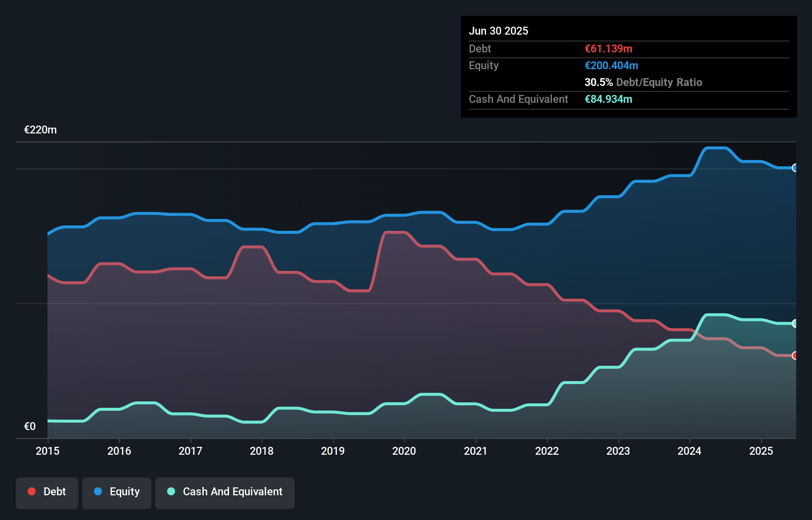
Task: Click the Debt row label in tooltip
Action: 480,48
